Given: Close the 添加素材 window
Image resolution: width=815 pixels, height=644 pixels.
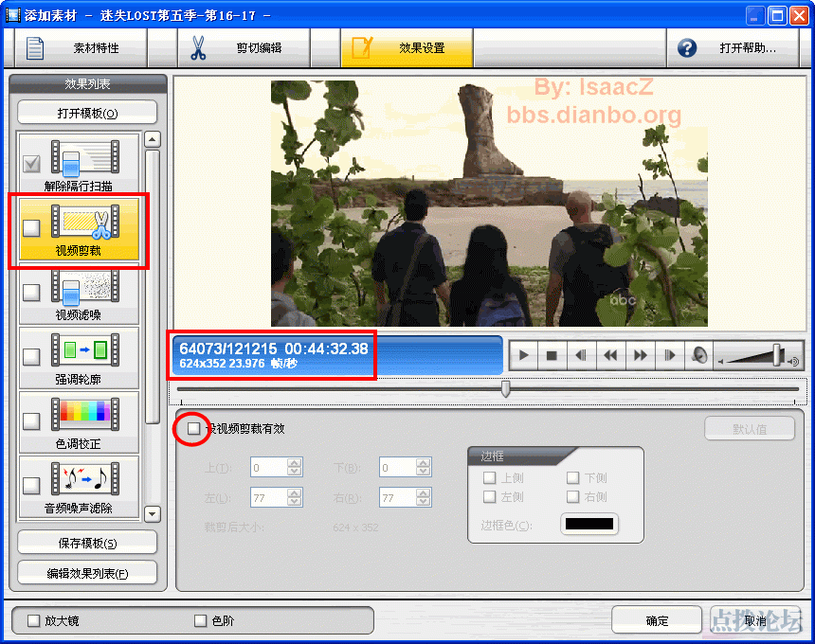Looking at the screenshot, I should (799, 15).
